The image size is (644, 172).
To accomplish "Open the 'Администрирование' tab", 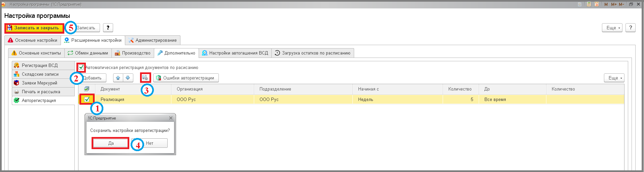I will point(152,40).
